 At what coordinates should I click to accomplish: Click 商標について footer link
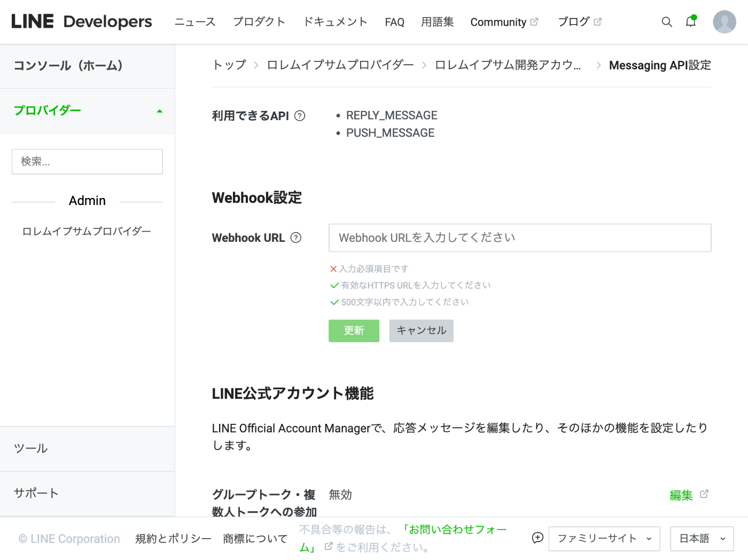click(x=255, y=539)
